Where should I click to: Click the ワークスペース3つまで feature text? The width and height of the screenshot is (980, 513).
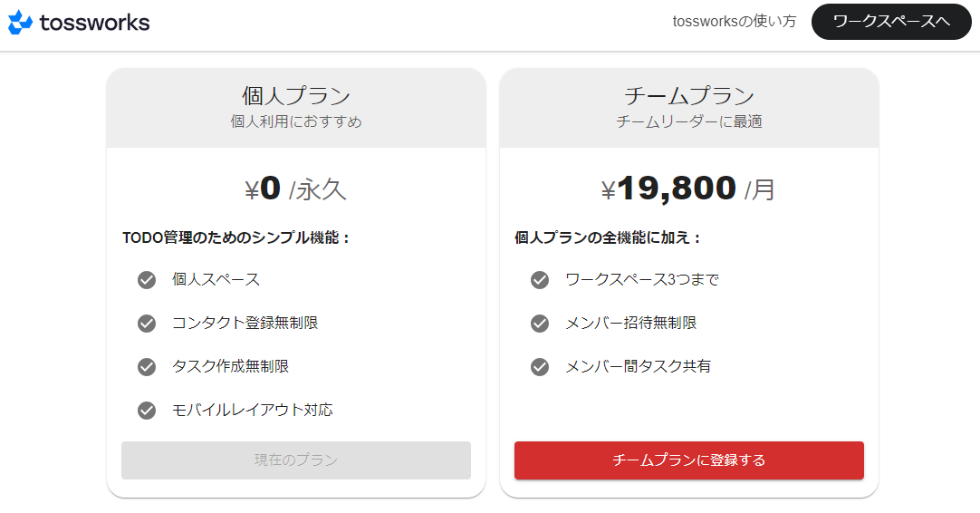click(x=642, y=280)
